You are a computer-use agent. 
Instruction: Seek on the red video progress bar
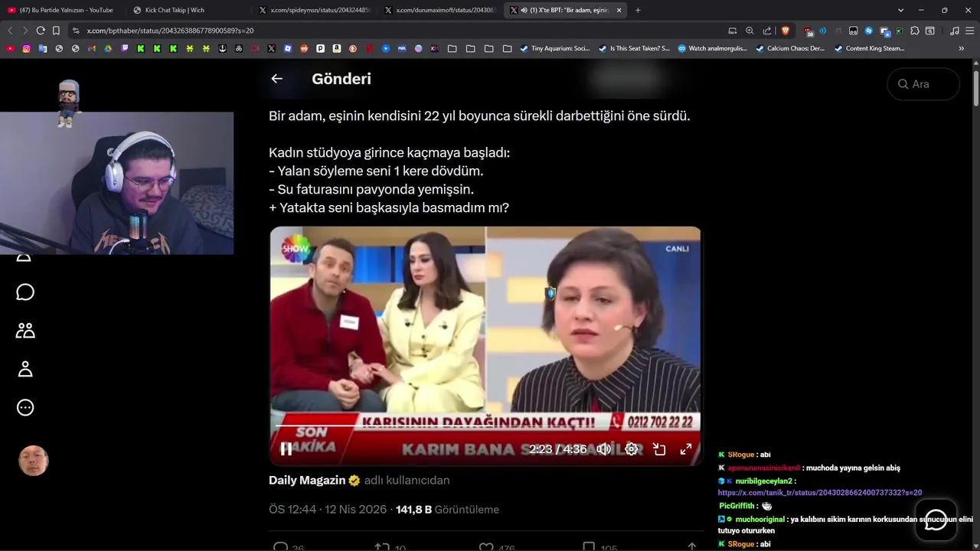point(485,426)
